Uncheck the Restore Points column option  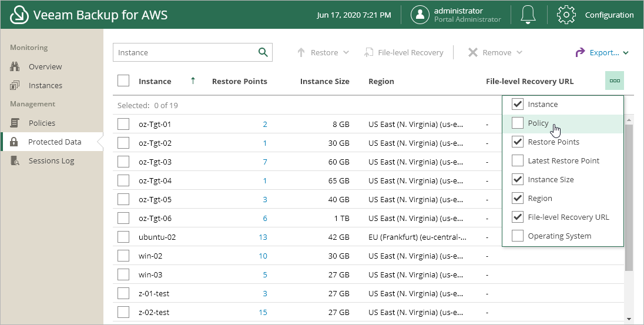pyautogui.click(x=518, y=142)
